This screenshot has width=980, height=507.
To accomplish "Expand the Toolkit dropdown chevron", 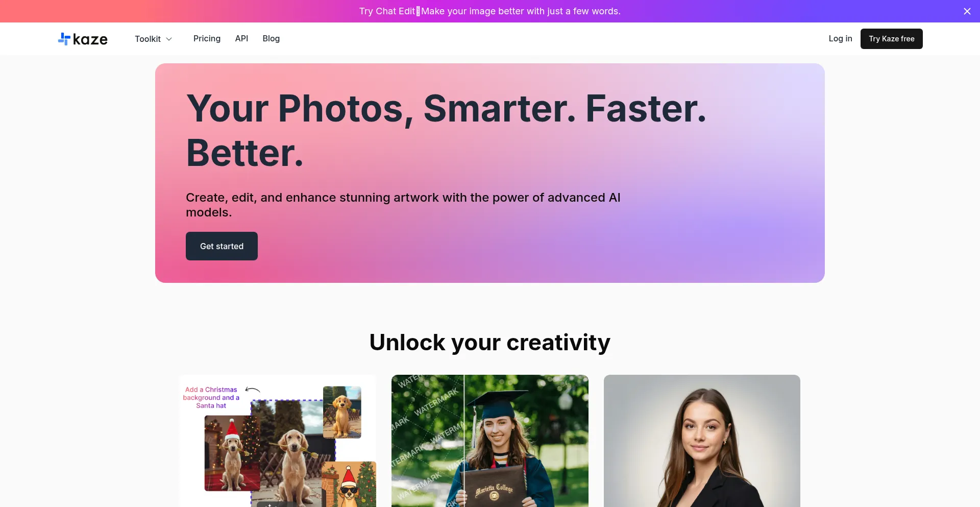I will coord(169,39).
